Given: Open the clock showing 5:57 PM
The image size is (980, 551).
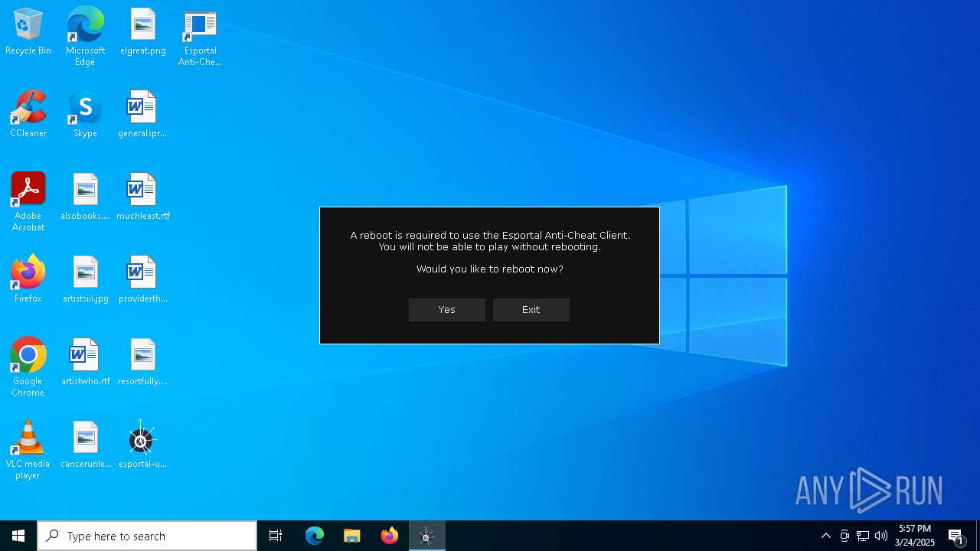Looking at the screenshot, I should point(915,536).
